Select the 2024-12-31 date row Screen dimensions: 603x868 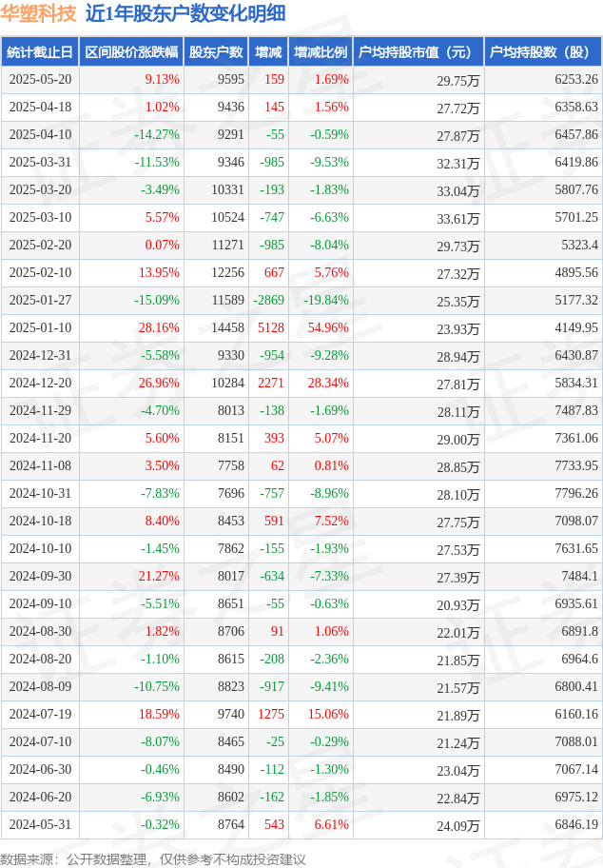301,355
